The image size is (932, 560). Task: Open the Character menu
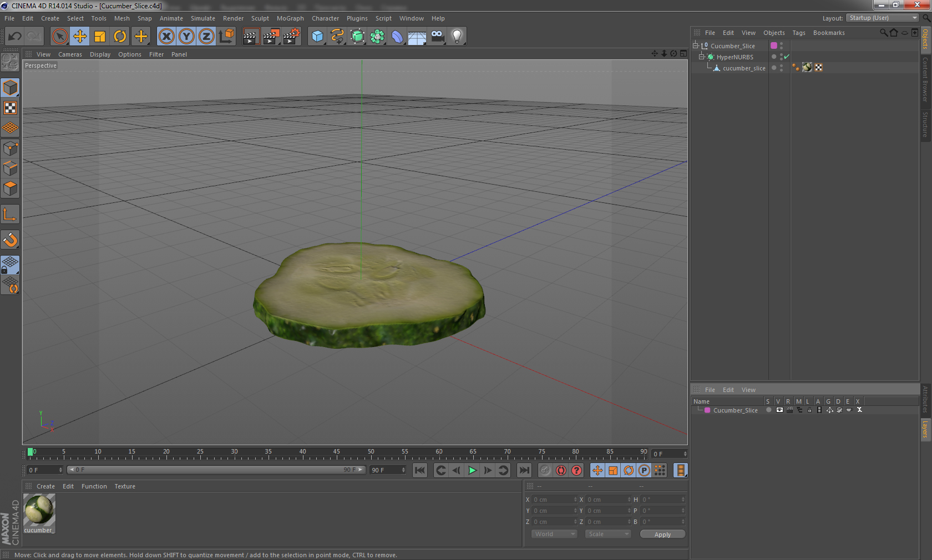tap(325, 18)
